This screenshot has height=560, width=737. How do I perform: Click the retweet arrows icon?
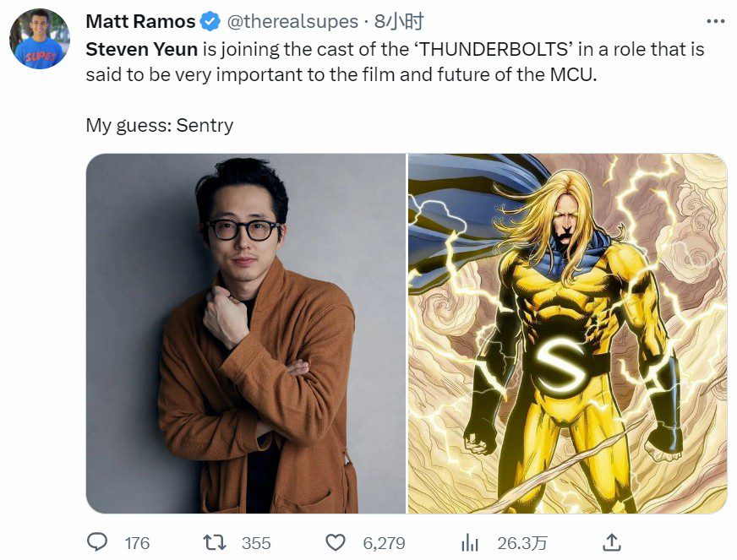(215, 542)
